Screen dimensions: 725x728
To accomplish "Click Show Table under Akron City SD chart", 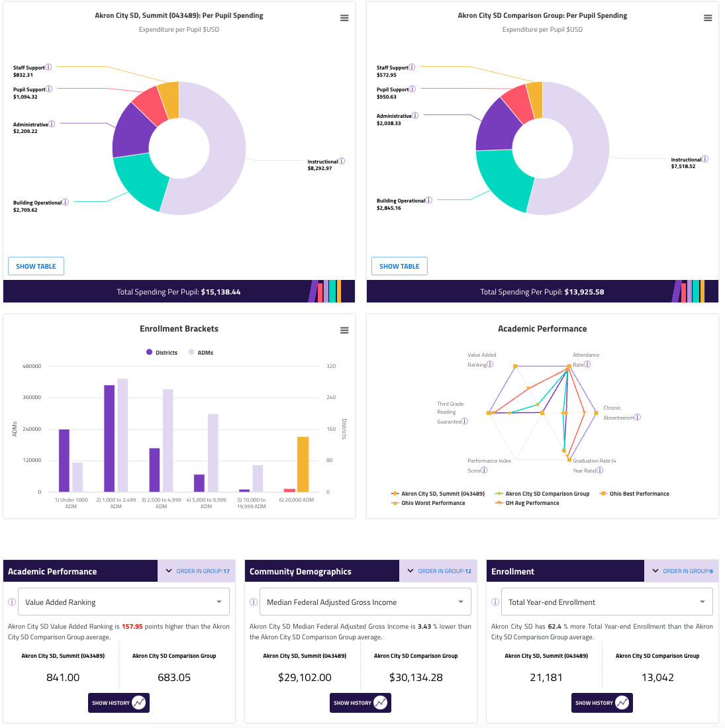I will (x=36, y=266).
